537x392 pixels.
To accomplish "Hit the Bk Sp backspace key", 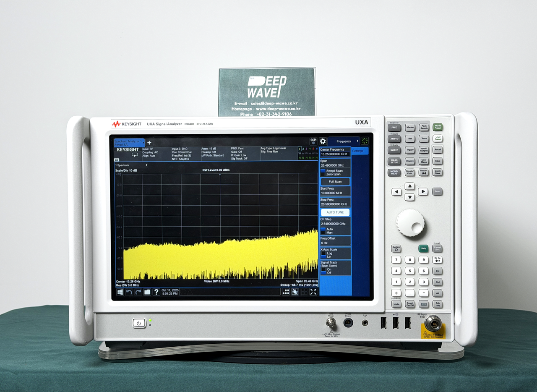I will click(x=438, y=260).
